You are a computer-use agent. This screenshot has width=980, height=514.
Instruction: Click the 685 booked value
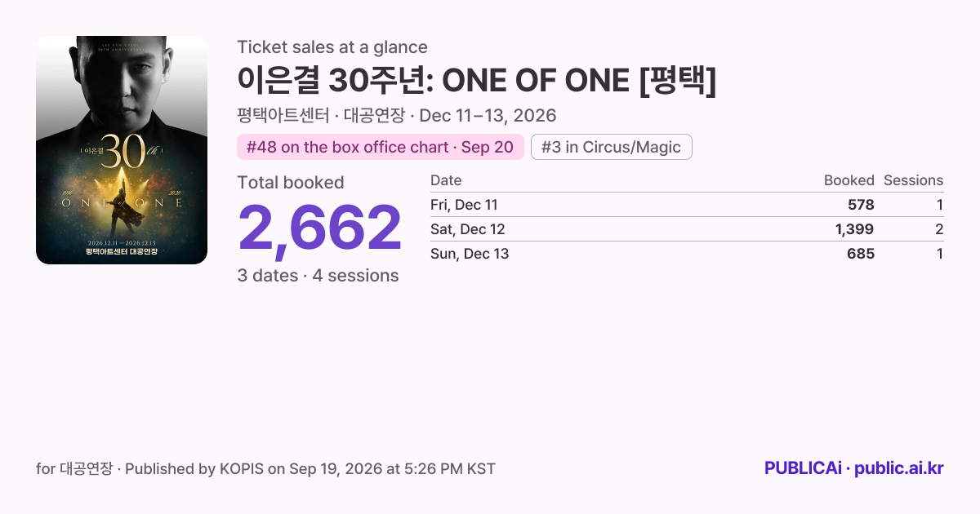coord(861,254)
